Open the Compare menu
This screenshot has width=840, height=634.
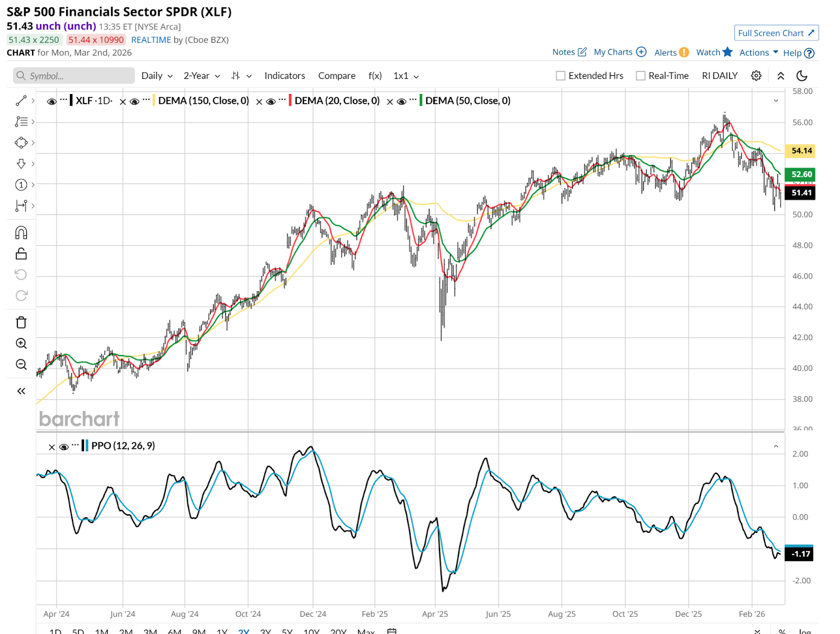(337, 76)
